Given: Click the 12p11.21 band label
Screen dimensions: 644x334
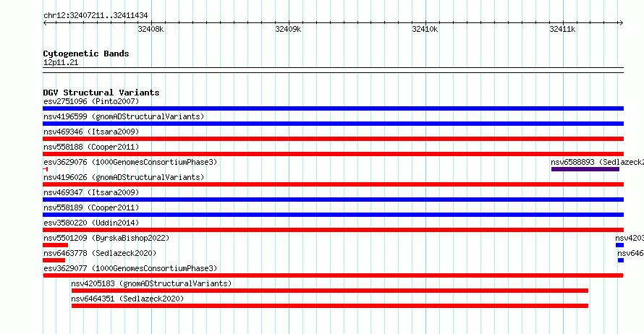Looking at the screenshot, I should coord(61,62).
